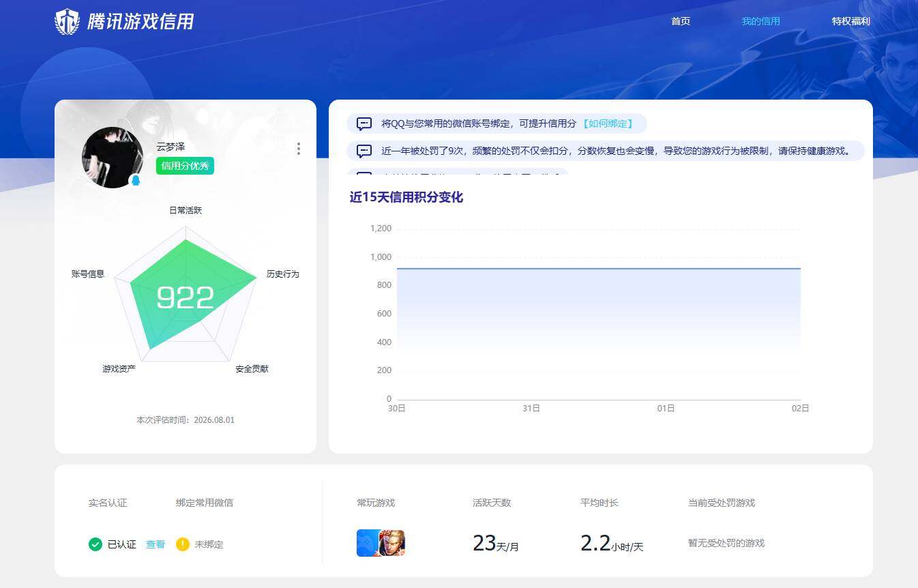Click the 30日 label on the chart axis
Image resolution: width=918 pixels, height=588 pixels.
pos(397,408)
